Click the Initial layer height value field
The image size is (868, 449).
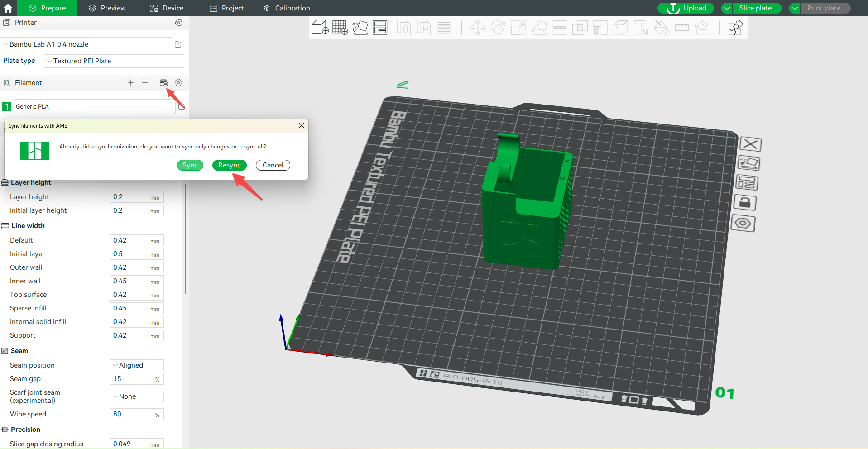coord(137,210)
